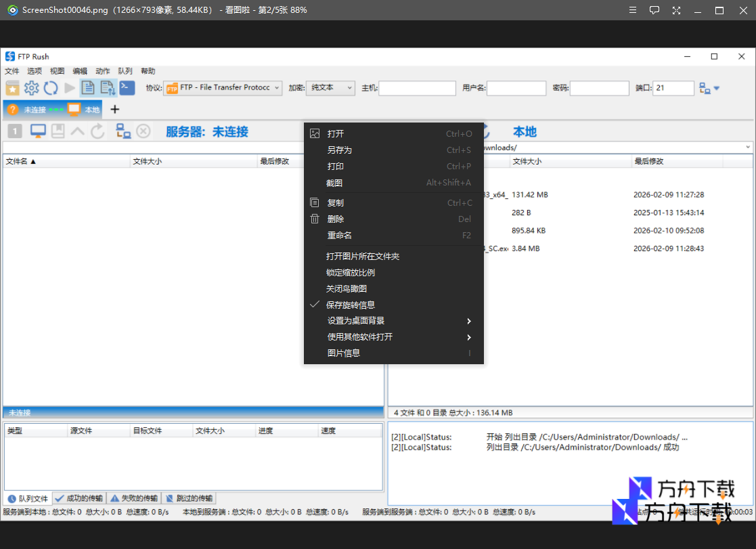The height and width of the screenshot is (549, 756).
Task: Switch to the 成功的传输 tab
Action: coord(79,498)
